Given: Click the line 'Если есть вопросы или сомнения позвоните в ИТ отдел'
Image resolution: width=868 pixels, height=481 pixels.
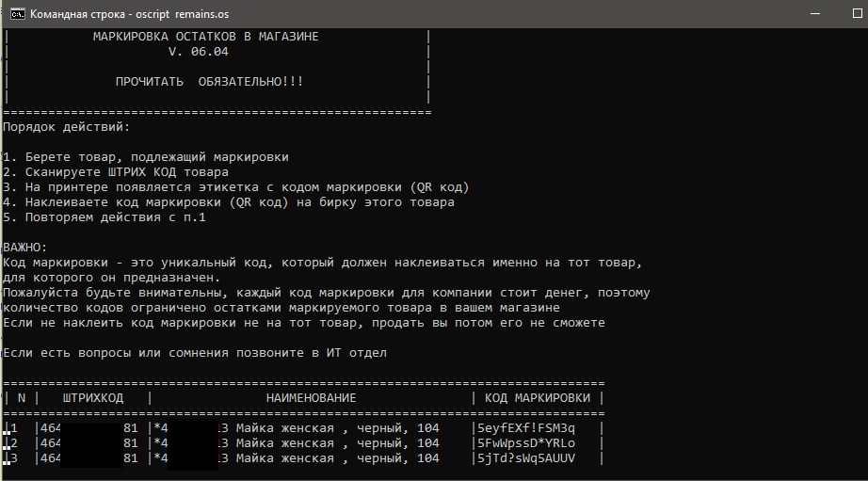Looking at the screenshot, I should [195, 353].
